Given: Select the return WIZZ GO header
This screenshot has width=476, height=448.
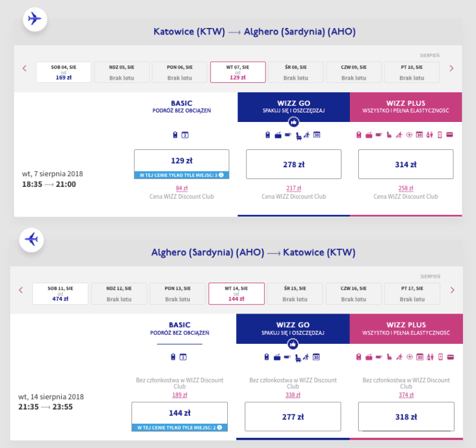Looking at the screenshot, I should pos(293,329).
